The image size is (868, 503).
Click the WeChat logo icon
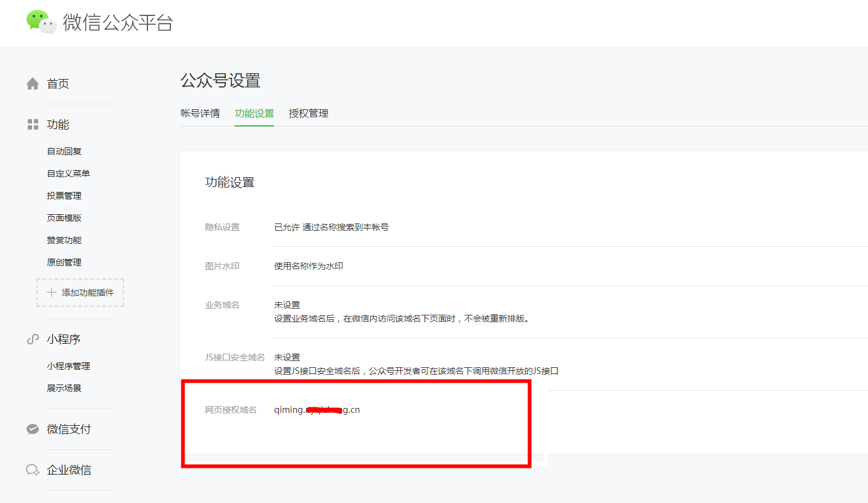pyautogui.click(x=41, y=22)
